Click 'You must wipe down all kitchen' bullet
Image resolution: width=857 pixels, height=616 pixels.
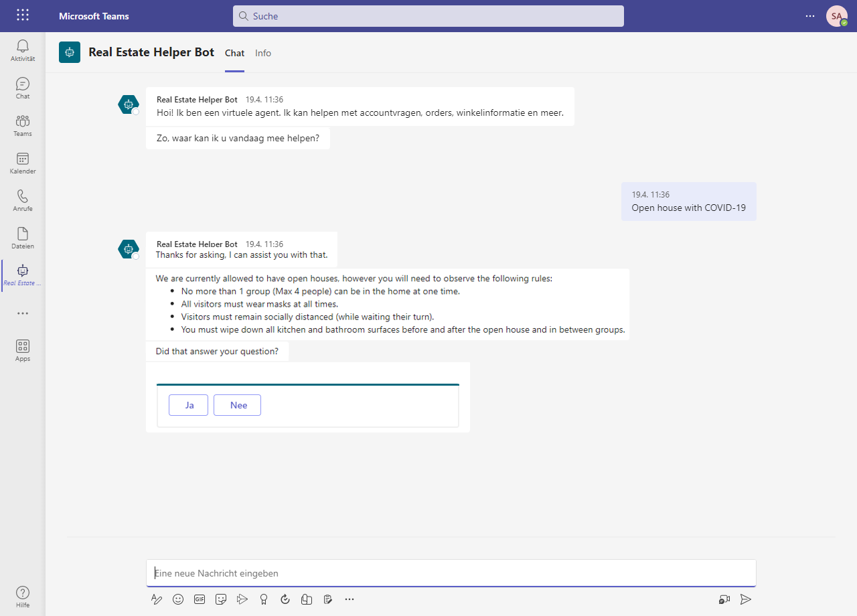click(403, 329)
